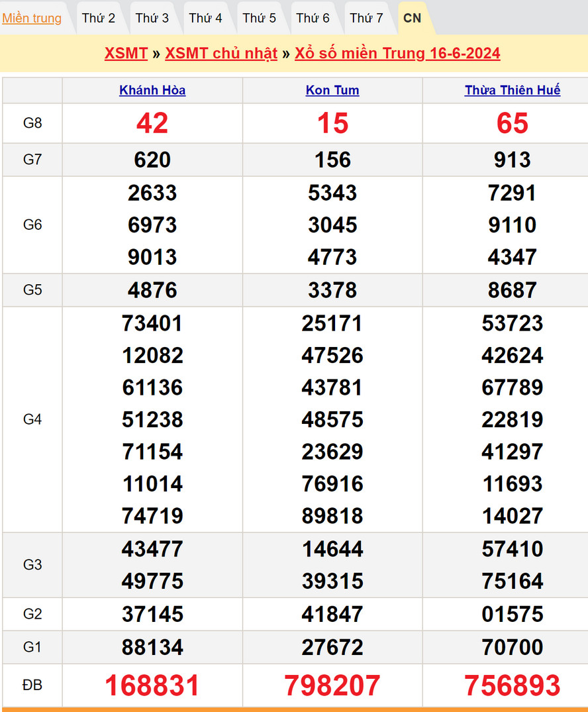
Task: Select Kon Tum special prize 798207
Action: 332,686
